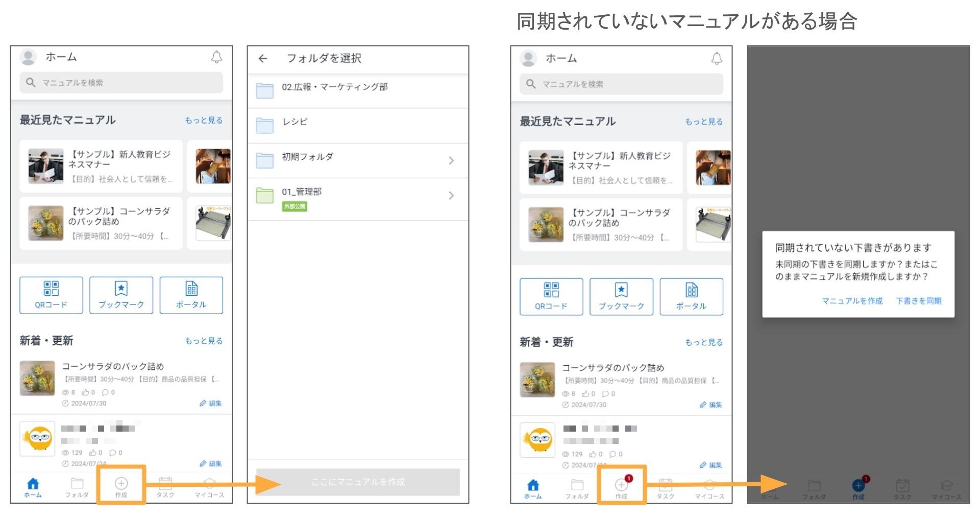Open ブックマーク button in leftmost home screen
Screen dimensions: 980x520
pyautogui.click(x=121, y=295)
